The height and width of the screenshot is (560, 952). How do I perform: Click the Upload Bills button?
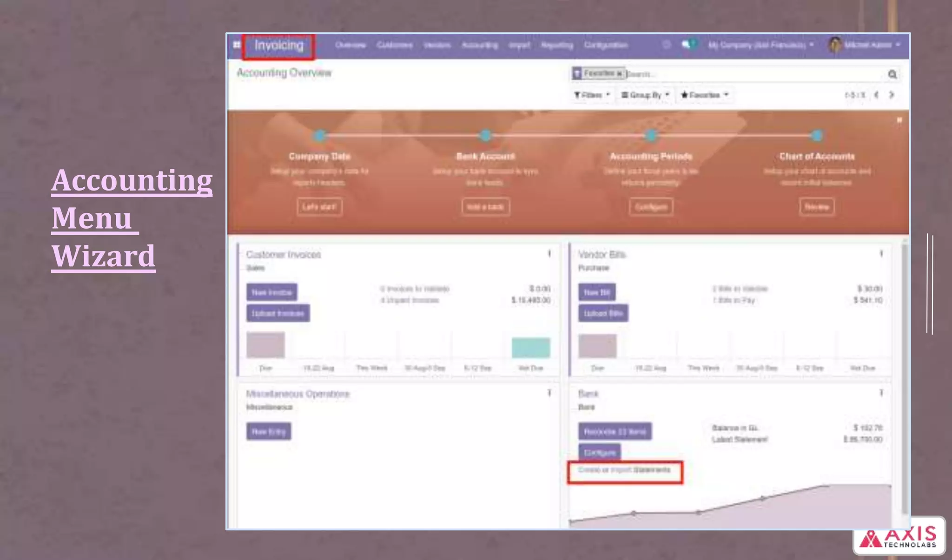[x=603, y=313]
